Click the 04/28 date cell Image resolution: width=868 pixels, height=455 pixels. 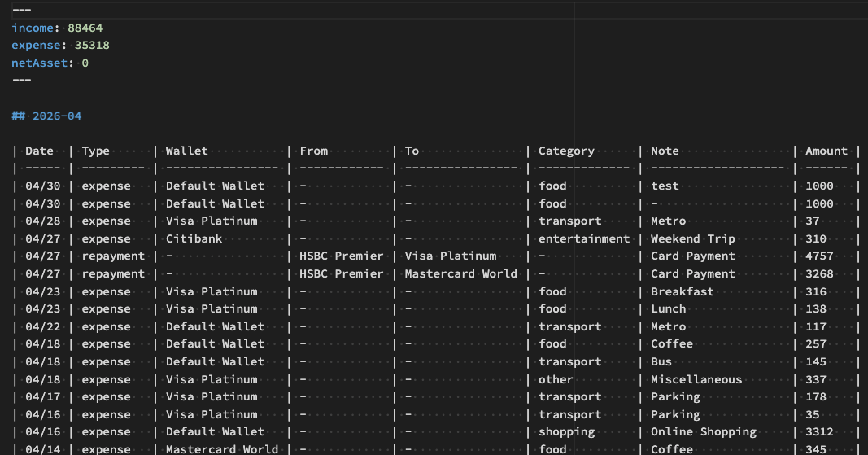click(x=43, y=221)
